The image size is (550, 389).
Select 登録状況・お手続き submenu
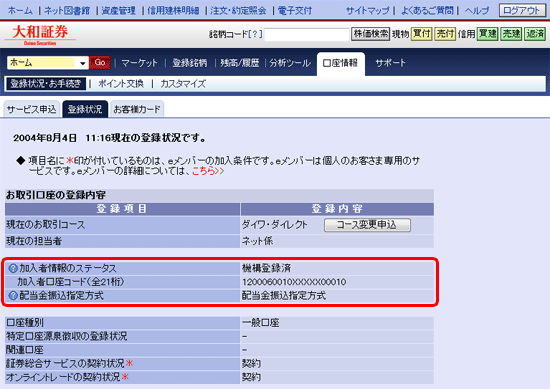pos(46,84)
